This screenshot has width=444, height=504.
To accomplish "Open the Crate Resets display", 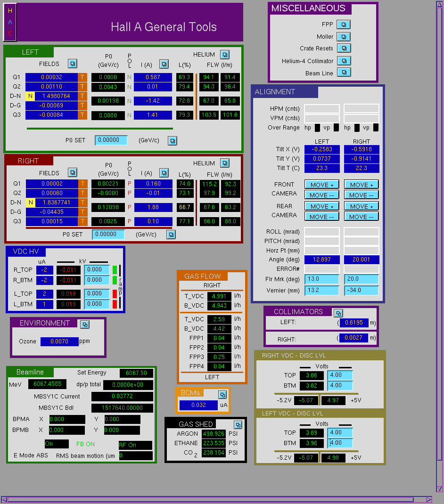I will coord(344,48).
